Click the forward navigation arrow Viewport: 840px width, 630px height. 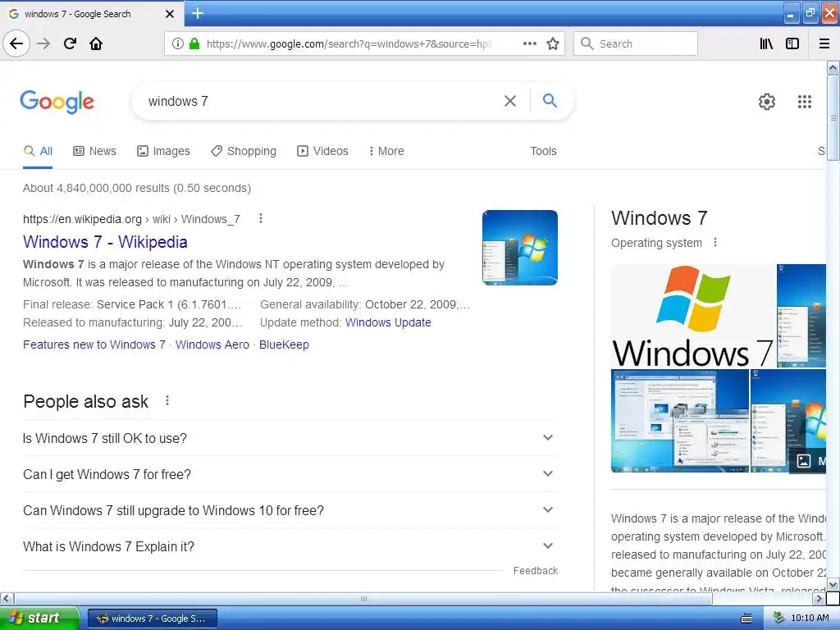pos(43,43)
